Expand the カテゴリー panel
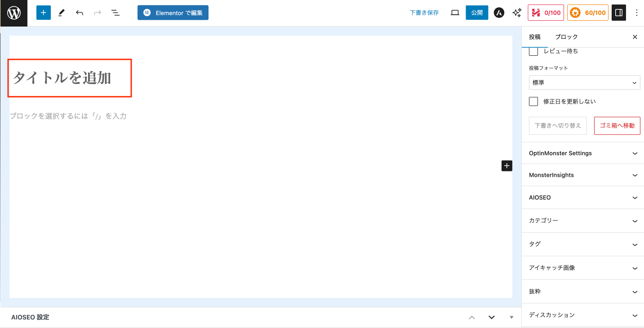Image resolution: width=644 pixels, height=328 pixels. pos(582,221)
